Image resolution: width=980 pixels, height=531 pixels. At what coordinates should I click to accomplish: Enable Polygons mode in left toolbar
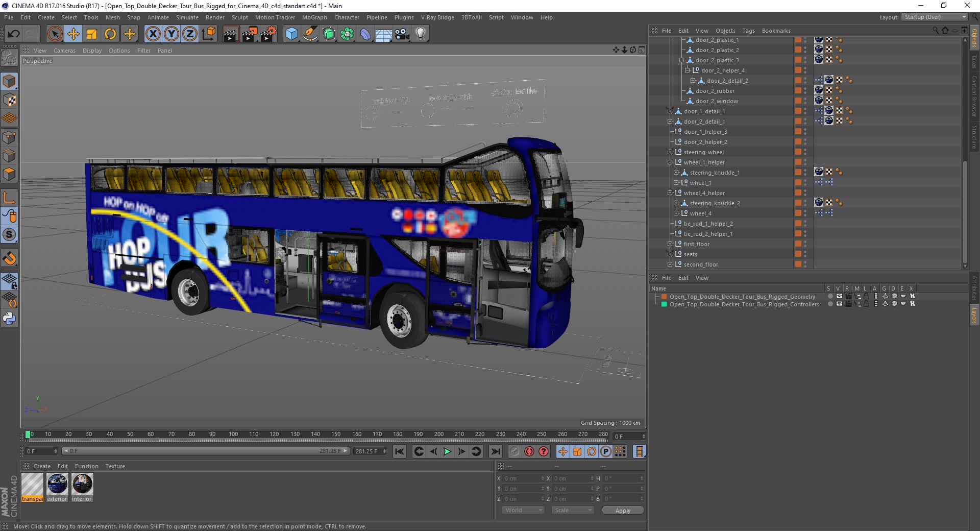pos(9,174)
